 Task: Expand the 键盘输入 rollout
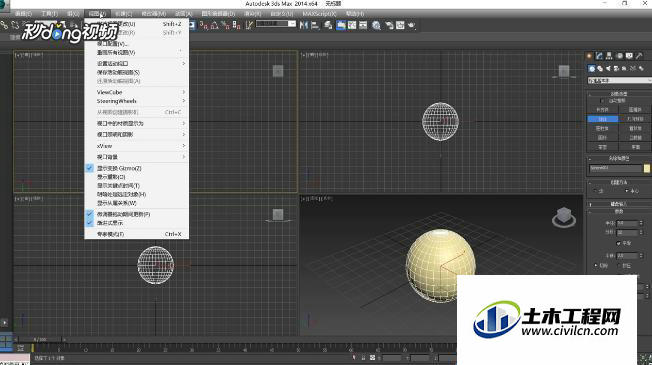[x=619, y=204]
